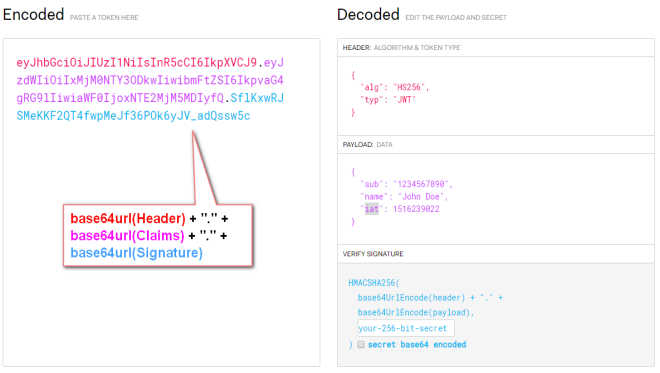Select the red header token segment
Viewport: 660px width, 373px height.
(x=136, y=62)
